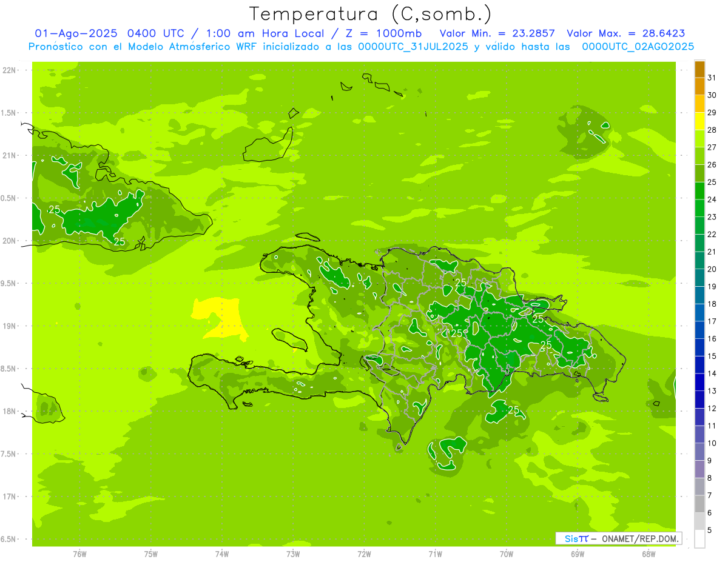Screen dimensions: 728x562
Task: Click the pressure level text "Z = 1000mb"
Action: pyautogui.click(x=383, y=33)
